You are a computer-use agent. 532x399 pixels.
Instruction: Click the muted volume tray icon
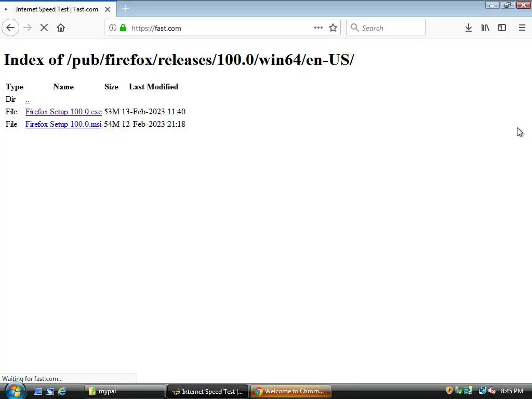click(x=493, y=391)
